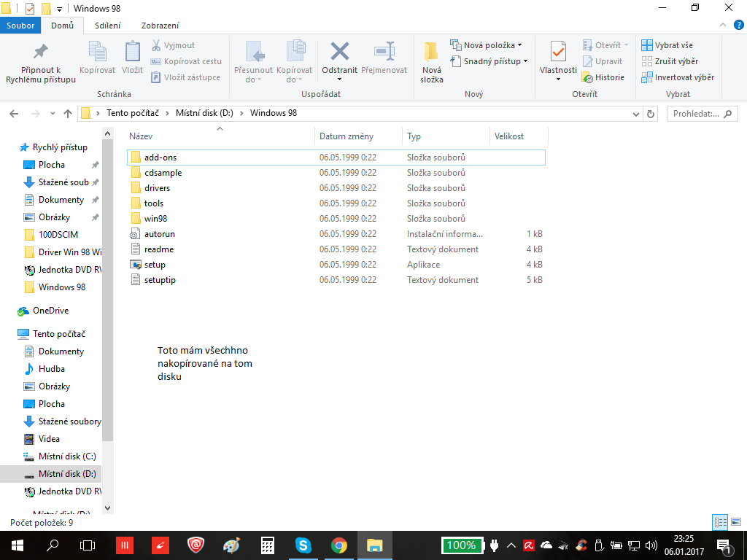Viewport: 747px width, 560px height.
Task: Click Invertovat výběr
Action: 678,77
